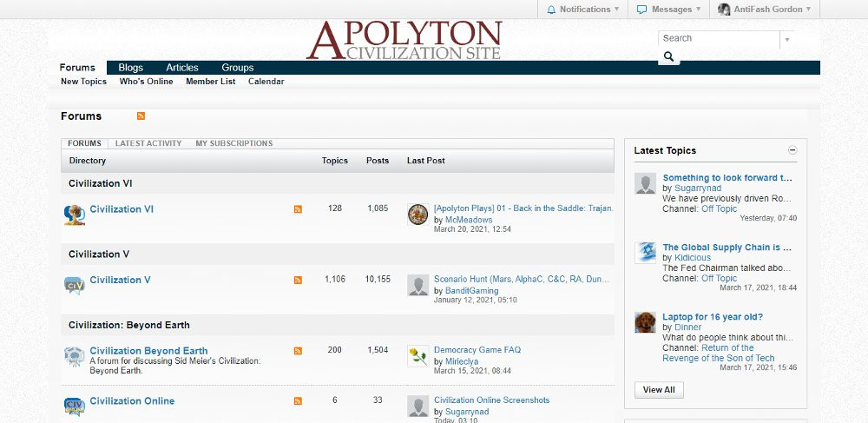The image size is (868, 423).
Task: Click the Civilization: Beyond Earth category header
Action: [x=129, y=325]
